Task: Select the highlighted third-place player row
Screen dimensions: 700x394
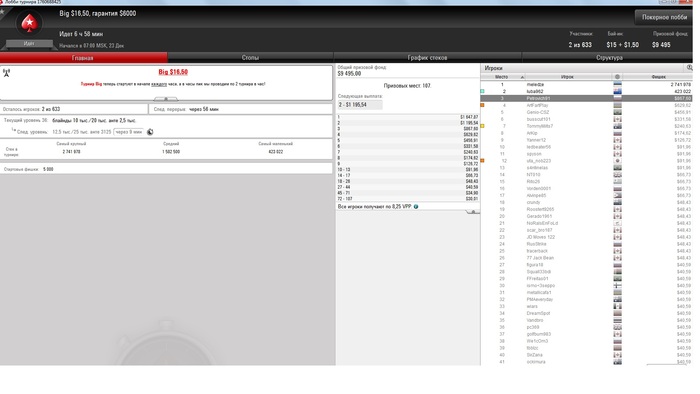Action: coord(586,98)
